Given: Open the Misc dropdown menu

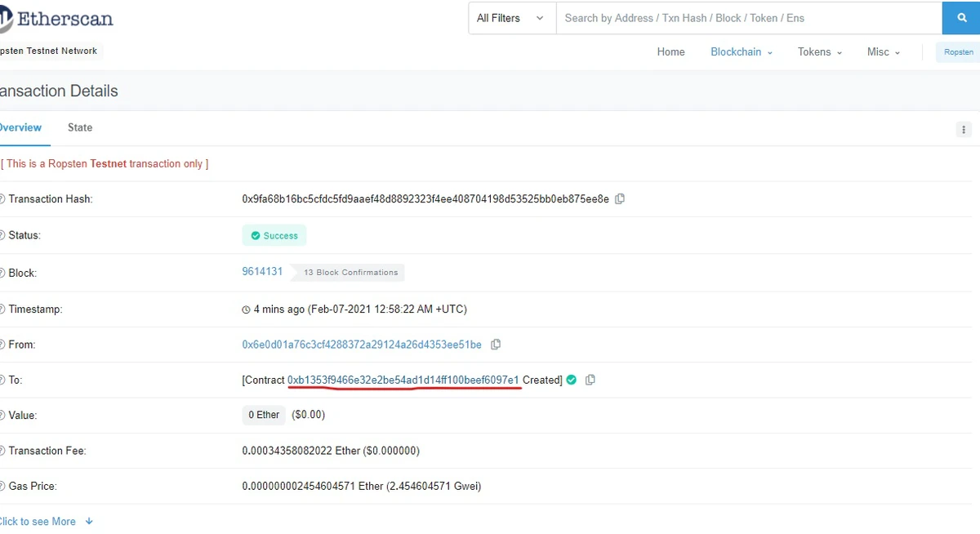Looking at the screenshot, I should [884, 51].
